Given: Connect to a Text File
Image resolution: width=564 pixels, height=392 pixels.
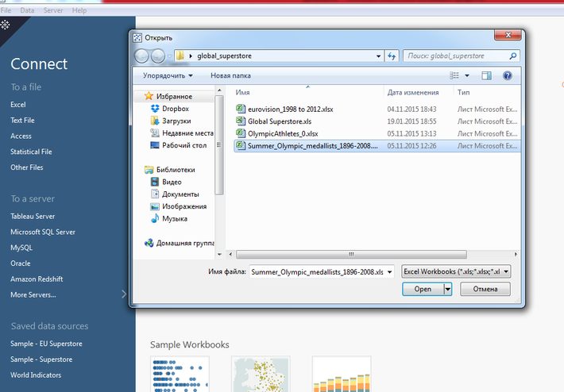Looking at the screenshot, I should (x=22, y=121).
